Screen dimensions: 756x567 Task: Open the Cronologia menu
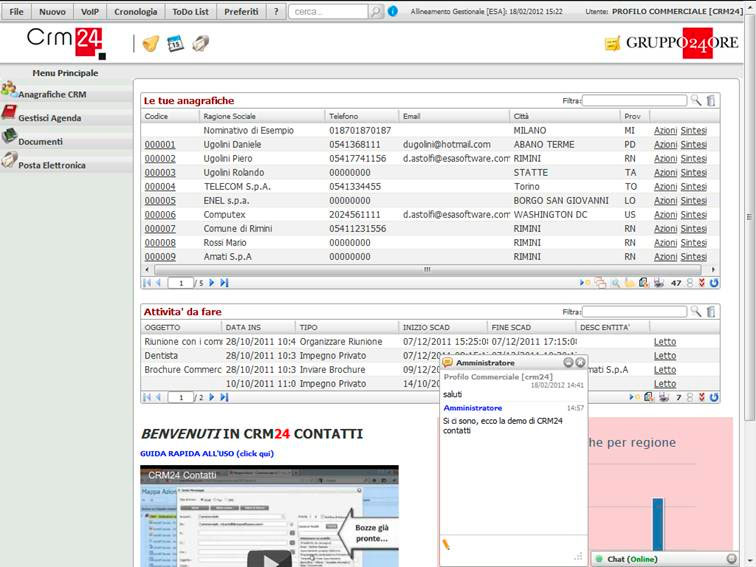(135, 12)
